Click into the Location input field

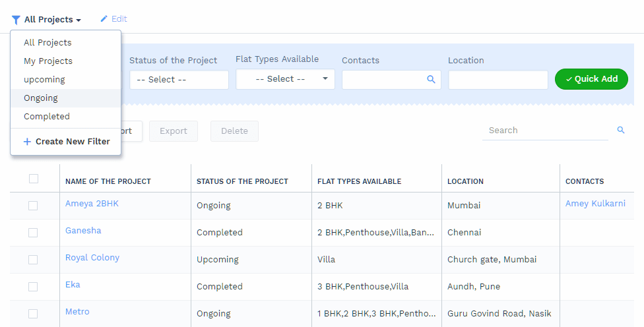[x=498, y=80]
